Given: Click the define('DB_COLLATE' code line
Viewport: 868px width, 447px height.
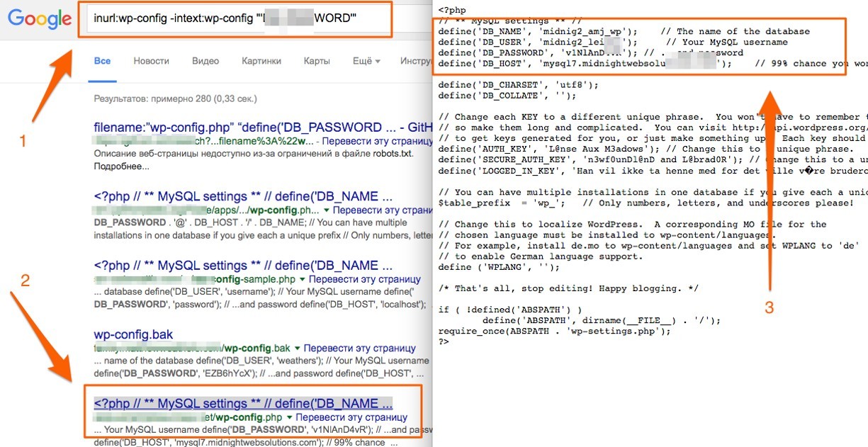Looking at the screenshot, I should [x=507, y=95].
